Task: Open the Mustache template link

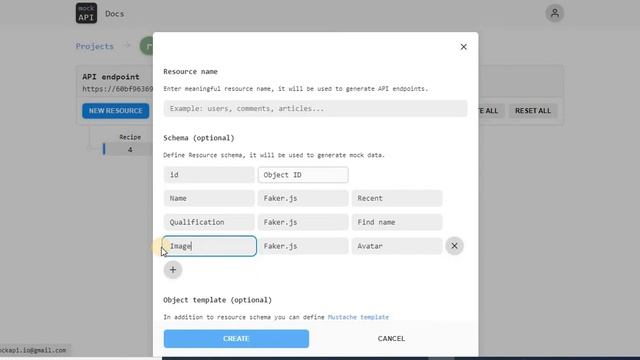Action: (358, 317)
